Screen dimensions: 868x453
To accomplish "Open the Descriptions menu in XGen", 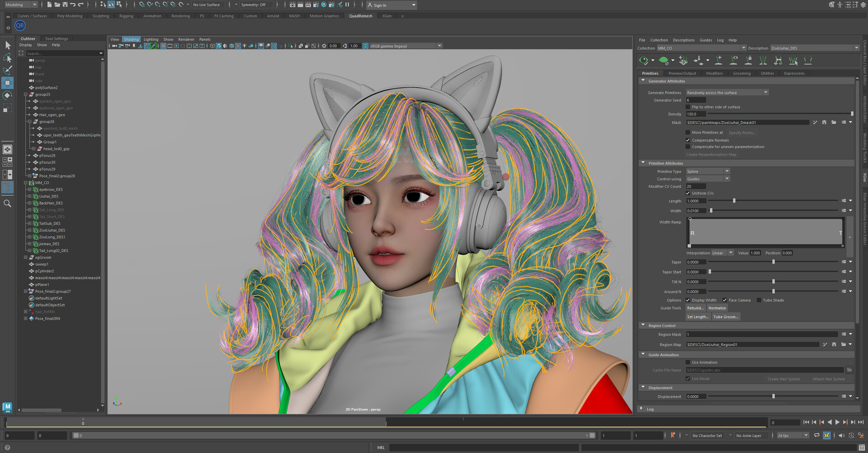I will [x=683, y=40].
